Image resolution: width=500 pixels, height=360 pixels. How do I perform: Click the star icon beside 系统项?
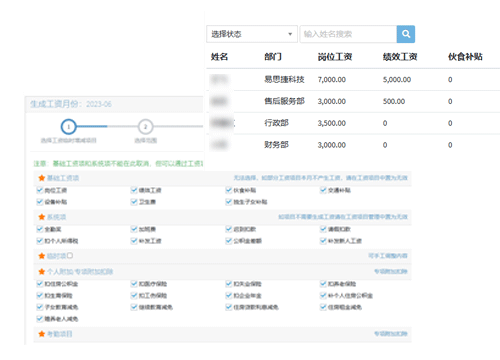[42, 217]
